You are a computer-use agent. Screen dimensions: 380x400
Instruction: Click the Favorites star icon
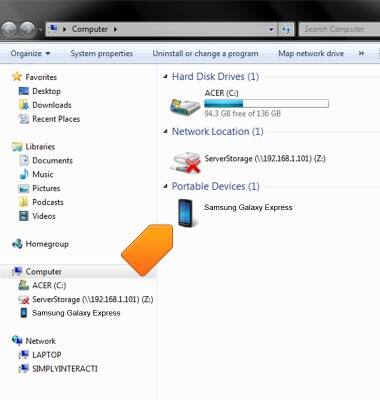(17, 77)
